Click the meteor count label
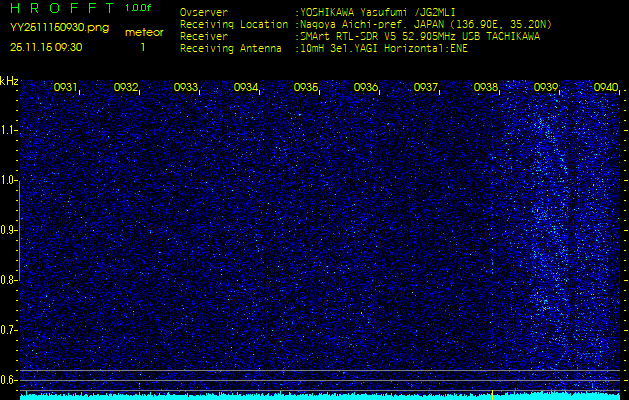629x400 pixels. (144, 33)
